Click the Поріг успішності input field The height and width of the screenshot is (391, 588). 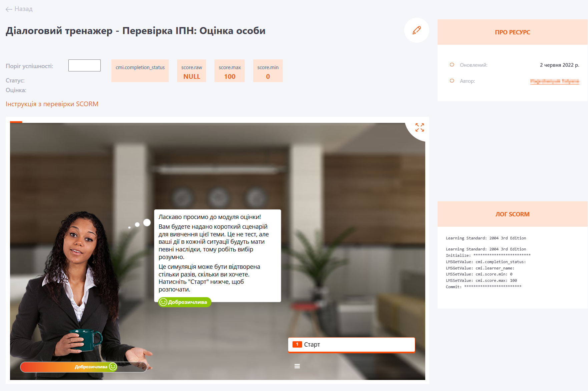coord(84,65)
